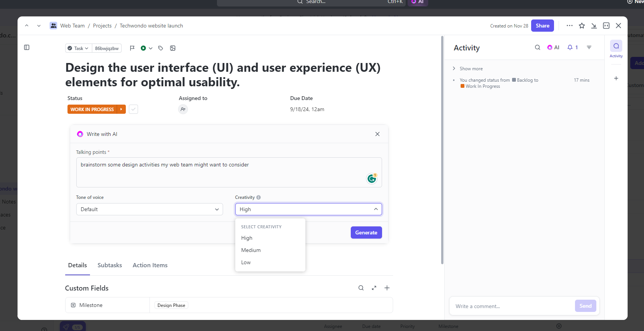644x331 pixels.
Task: Click the Write a comment field
Action: 511,306
